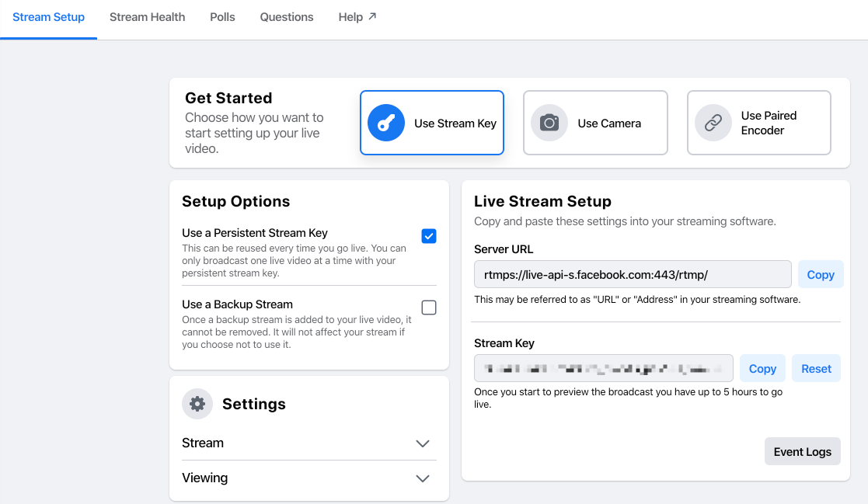
Task: Open Event Logs
Action: point(802,451)
